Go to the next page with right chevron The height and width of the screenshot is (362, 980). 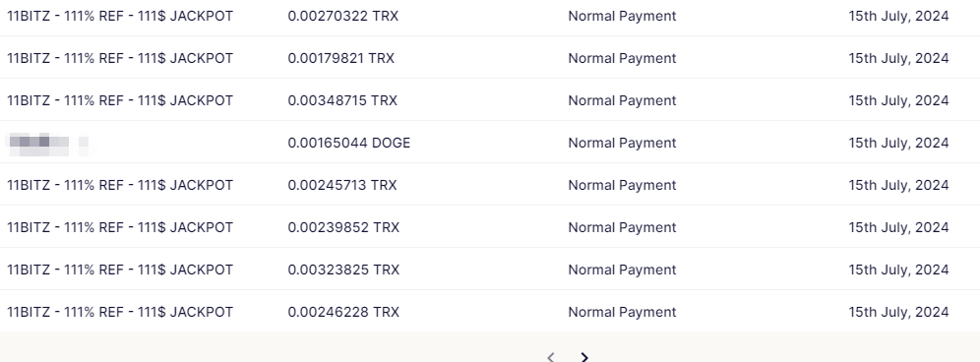(x=584, y=356)
